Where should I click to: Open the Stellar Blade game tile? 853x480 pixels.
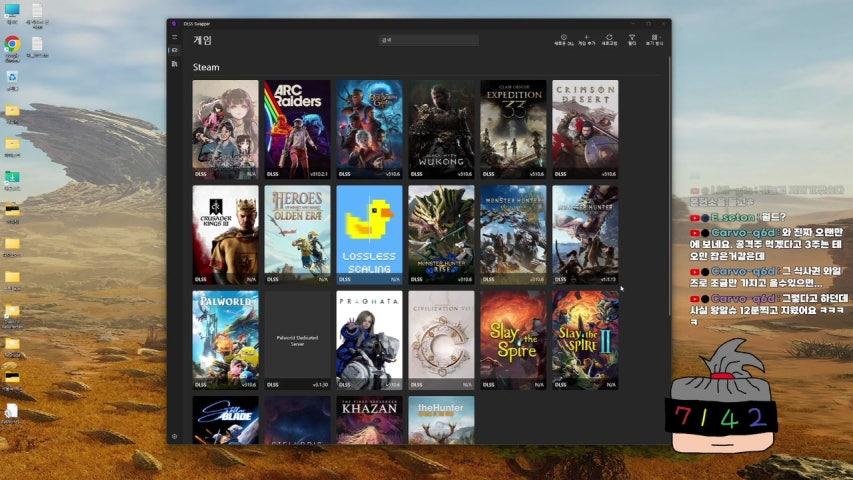(x=225, y=420)
